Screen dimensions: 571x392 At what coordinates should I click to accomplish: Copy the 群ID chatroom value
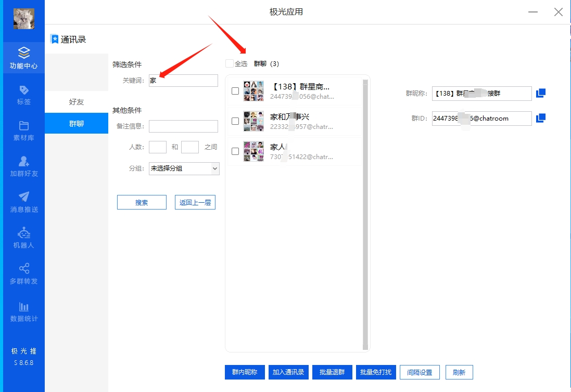point(541,118)
